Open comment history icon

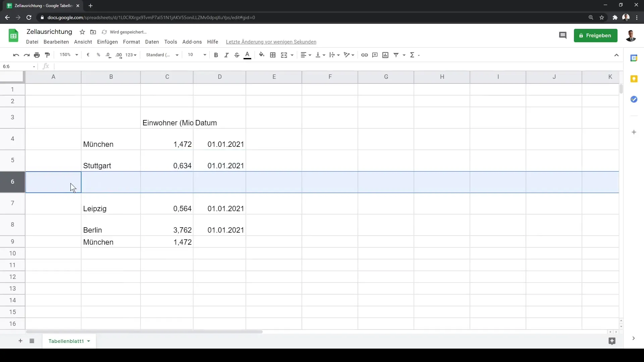pos(562,36)
